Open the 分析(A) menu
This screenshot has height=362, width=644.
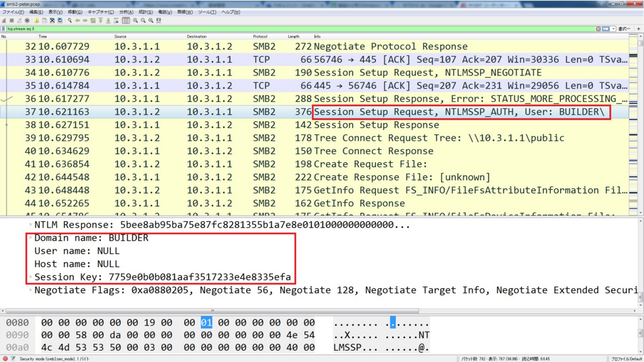126,13
